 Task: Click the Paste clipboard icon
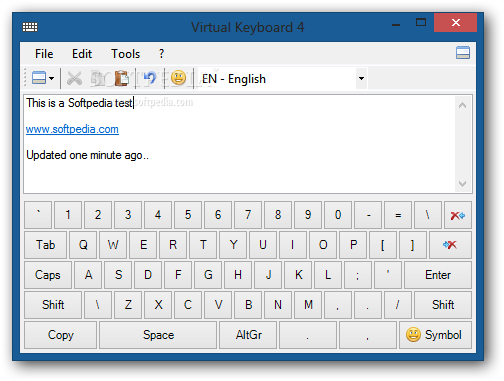[x=122, y=78]
